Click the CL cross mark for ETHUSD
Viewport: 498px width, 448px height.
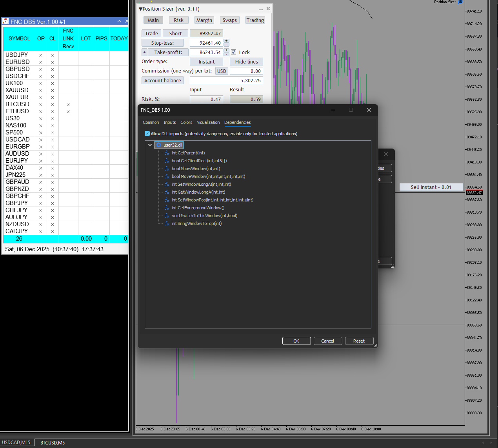click(53, 112)
